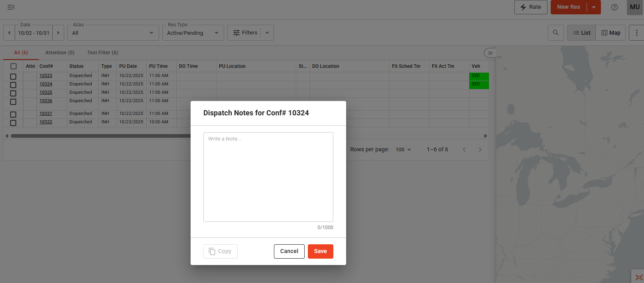The height and width of the screenshot is (283, 644).
Task: Select the checkbox for row 10326
Action: point(13,102)
